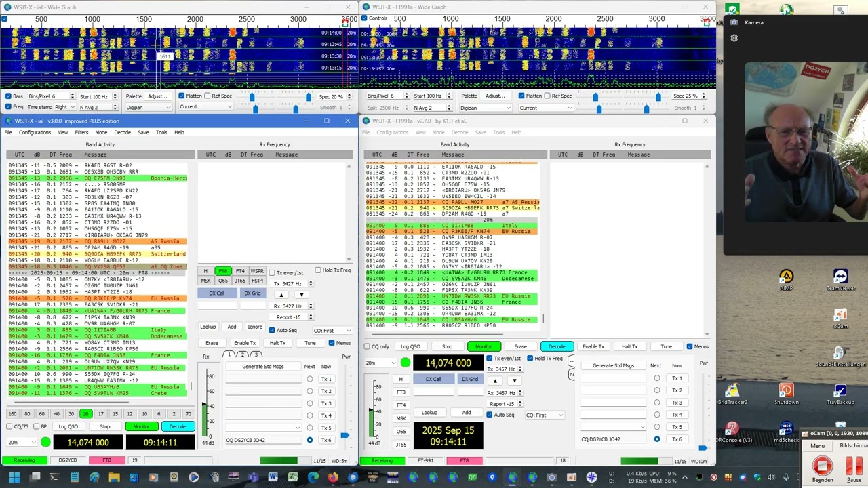
Task: Open Configurations menu in left WSJT-X
Action: click(x=35, y=132)
